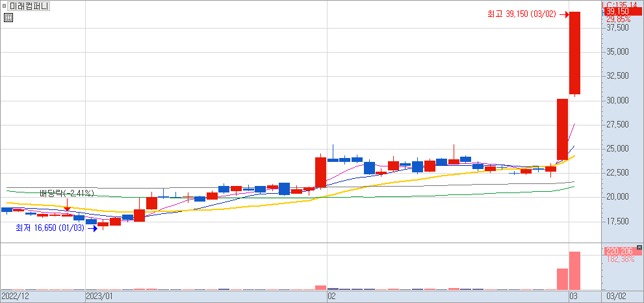
Task: Close the volume pane with the x icon
Action: [x=639, y=247]
